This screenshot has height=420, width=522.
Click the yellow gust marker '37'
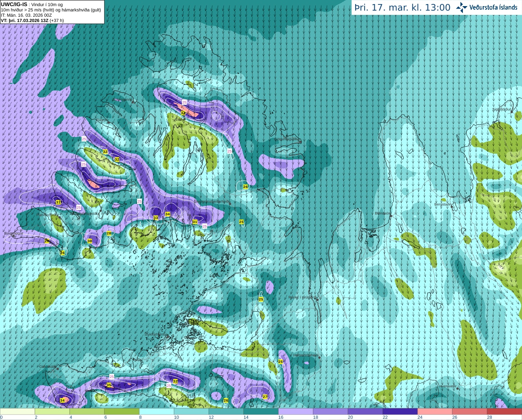[183, 113]
